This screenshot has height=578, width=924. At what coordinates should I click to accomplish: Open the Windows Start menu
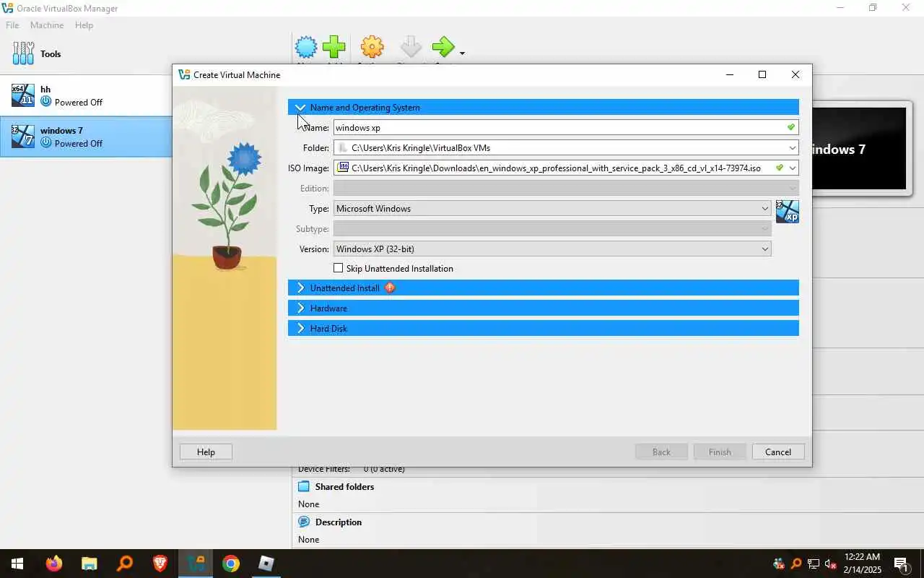tap(17, 564)
